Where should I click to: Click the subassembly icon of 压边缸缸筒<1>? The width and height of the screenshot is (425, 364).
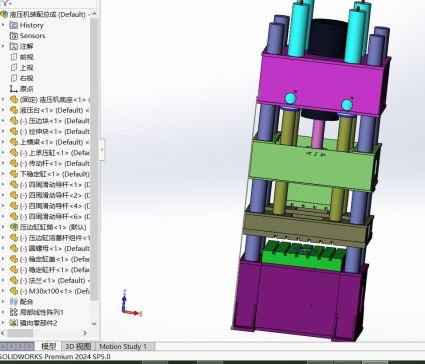(x=14, y=227)
